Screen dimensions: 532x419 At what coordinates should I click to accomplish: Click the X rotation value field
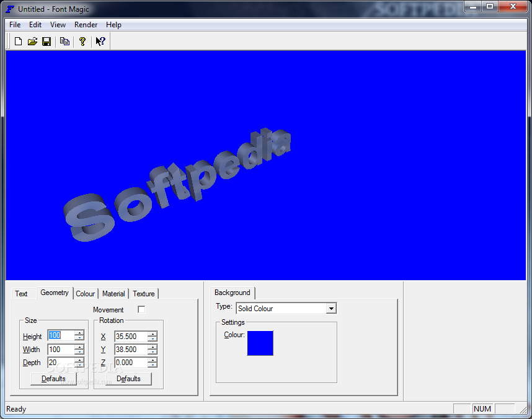click(x=131, y=336)
